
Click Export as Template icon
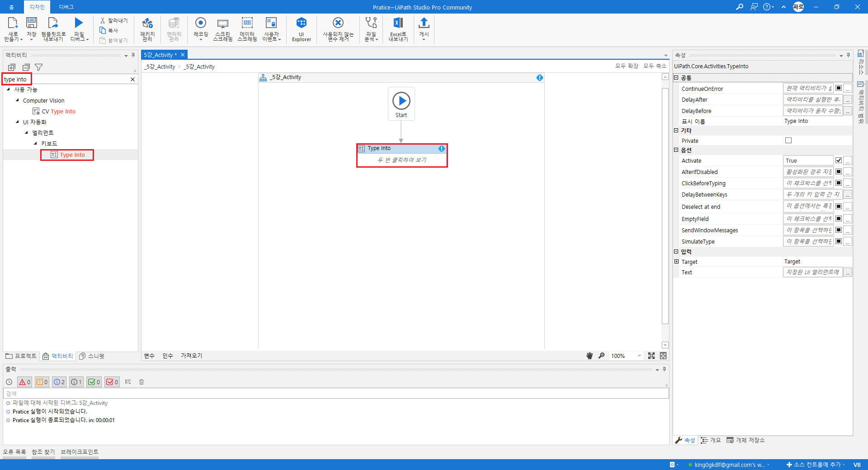[x=53, y=23]
